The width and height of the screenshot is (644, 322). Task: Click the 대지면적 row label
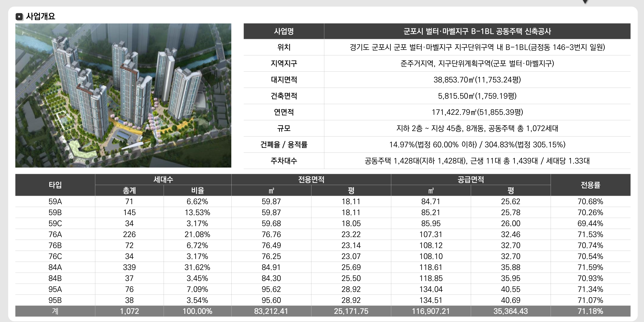(284, 80)
